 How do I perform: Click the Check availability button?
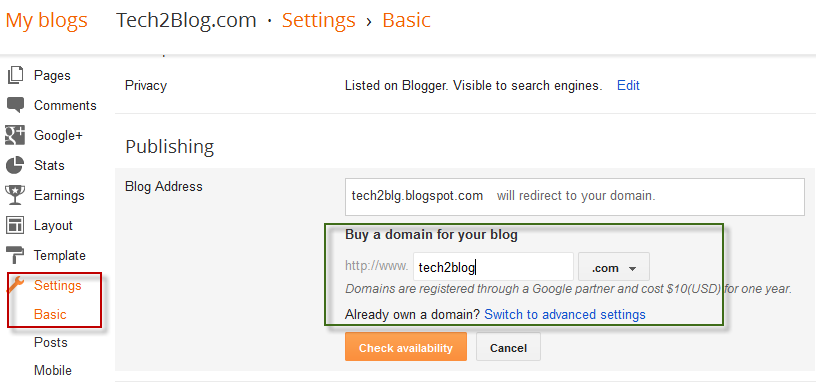[406, 347]
